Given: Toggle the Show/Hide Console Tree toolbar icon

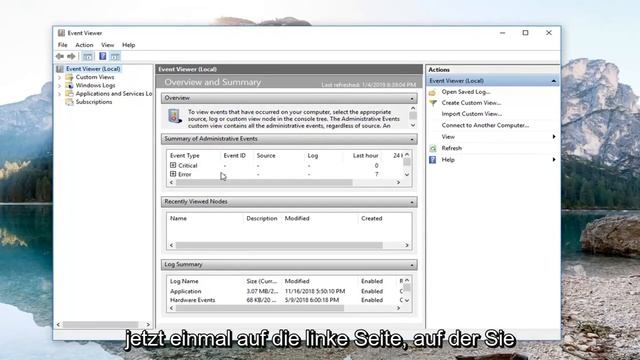Looking at the screenshot, I should click(87, 56).
